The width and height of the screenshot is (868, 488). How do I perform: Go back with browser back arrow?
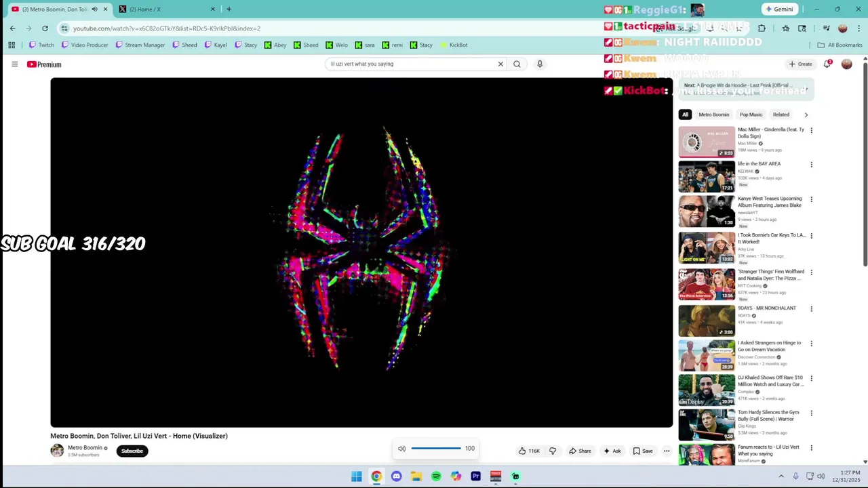pyautogui.click(x=12, y=28)
